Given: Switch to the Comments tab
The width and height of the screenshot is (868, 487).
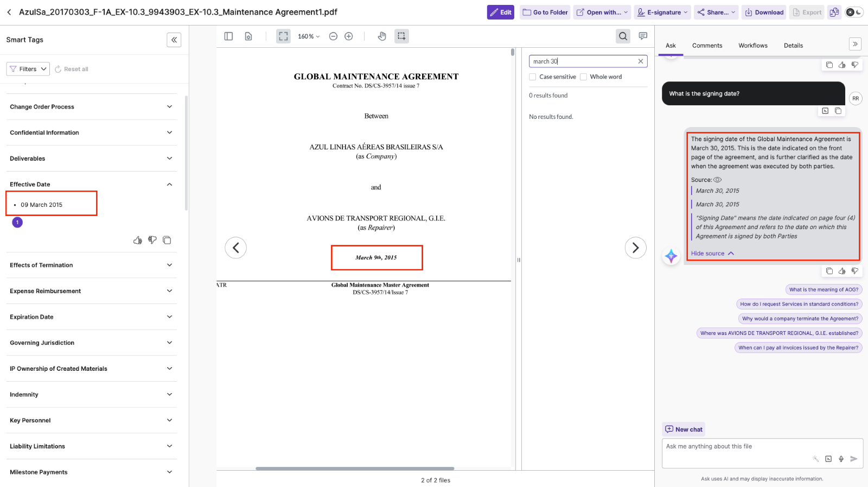Looking at the screenshot, I should (x=707, y=46).
